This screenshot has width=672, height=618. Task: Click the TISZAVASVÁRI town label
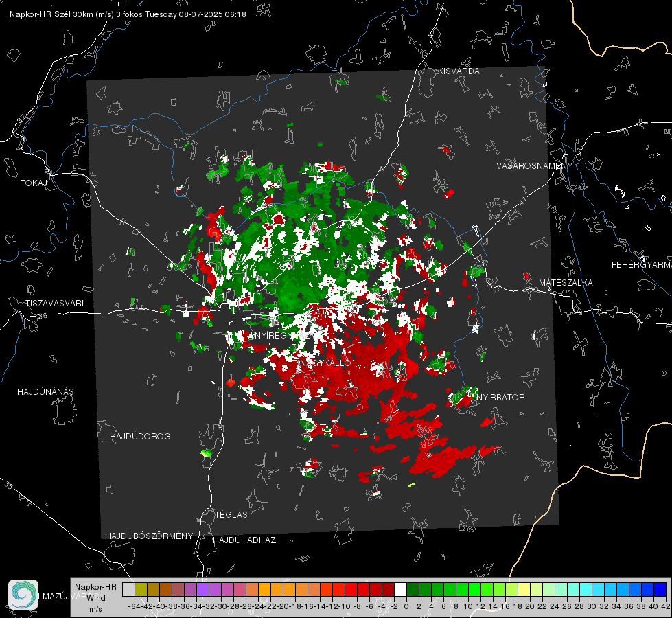[54, 304]
